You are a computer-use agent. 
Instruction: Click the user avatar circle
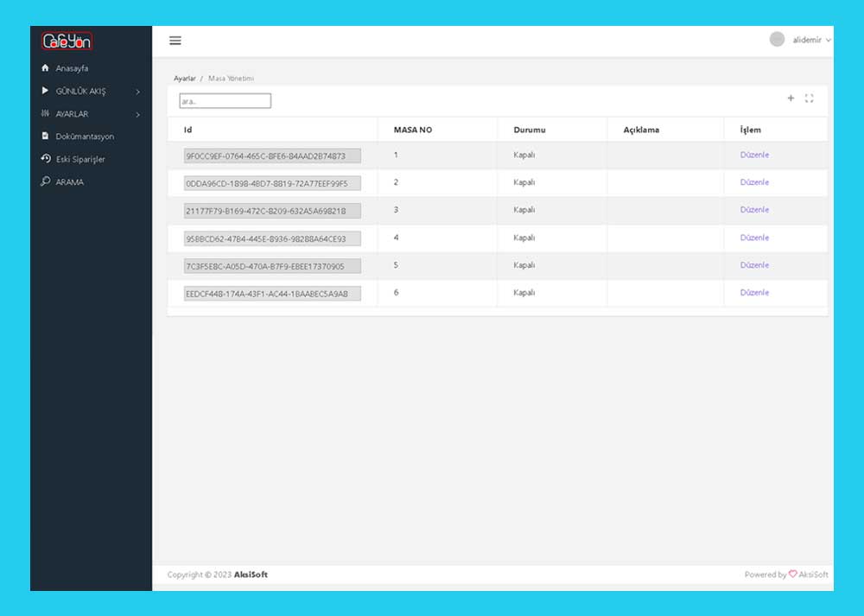tap(777, 40)
